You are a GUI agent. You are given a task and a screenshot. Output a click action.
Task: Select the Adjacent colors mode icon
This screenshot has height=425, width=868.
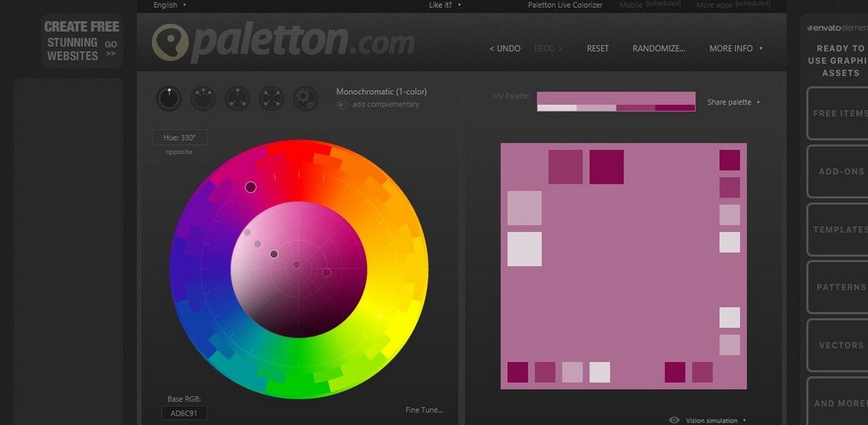click(203, 99)
